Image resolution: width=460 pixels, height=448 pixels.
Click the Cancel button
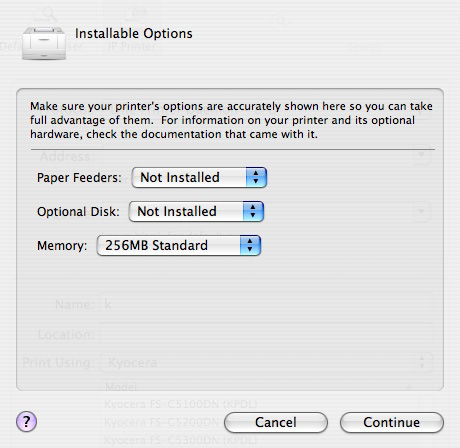[x=276, y=422]
